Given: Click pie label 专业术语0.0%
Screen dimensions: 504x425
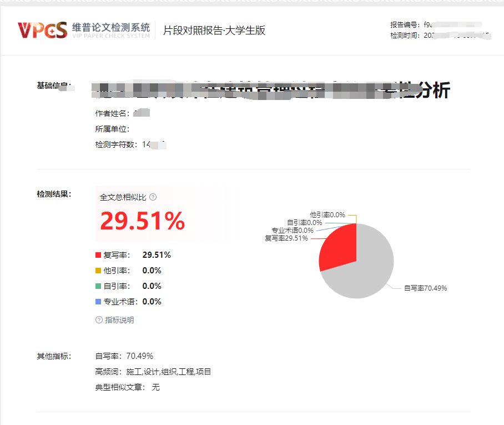Looking at the screenshot, I should pyautogui.click(x=292, y=231).
